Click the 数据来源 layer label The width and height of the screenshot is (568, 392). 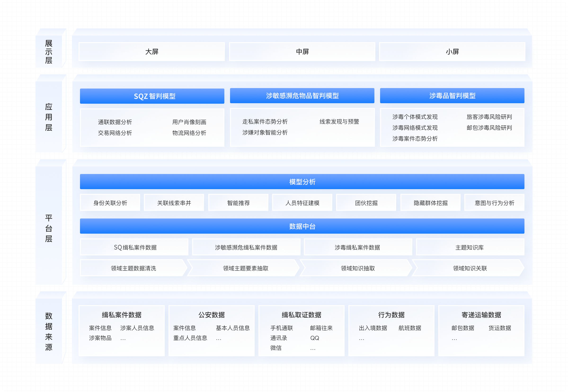click(x=49, y=331)
